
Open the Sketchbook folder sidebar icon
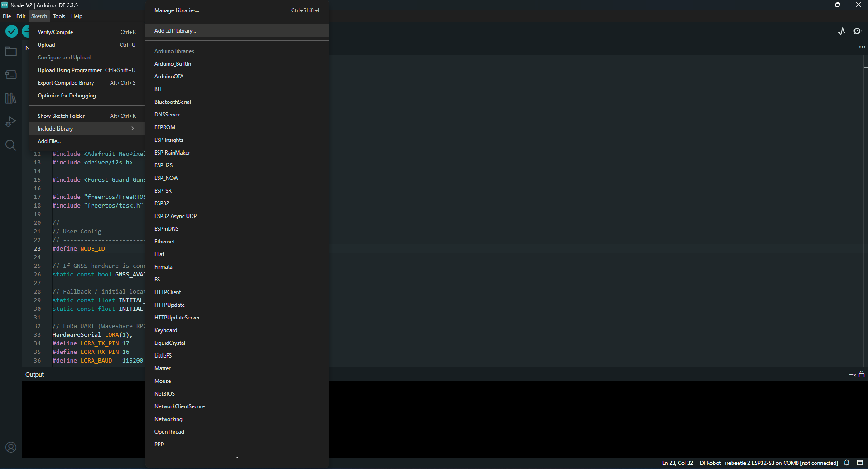click(x=11, y=51)
